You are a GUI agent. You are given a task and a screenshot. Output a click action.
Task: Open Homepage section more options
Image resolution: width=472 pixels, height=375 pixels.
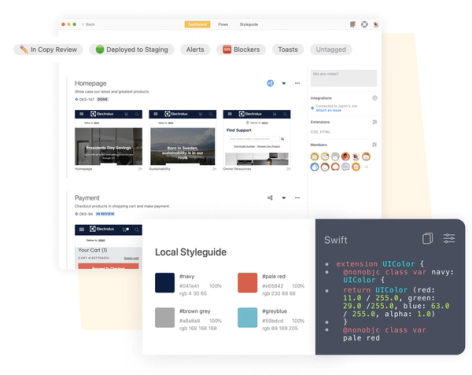coord(297,83)
